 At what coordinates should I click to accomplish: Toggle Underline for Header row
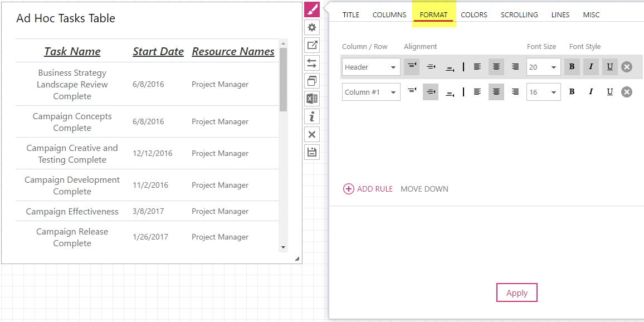click(609, 67)
